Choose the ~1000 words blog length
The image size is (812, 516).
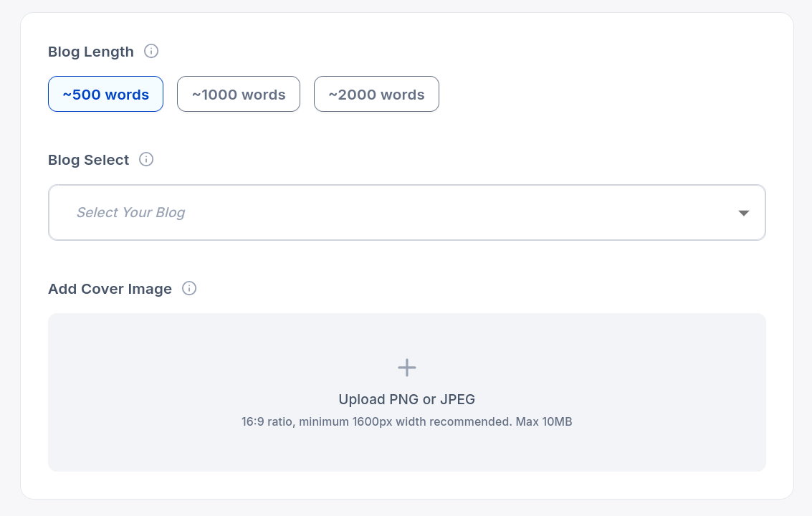pyautogui.click(x=239, y=94)
